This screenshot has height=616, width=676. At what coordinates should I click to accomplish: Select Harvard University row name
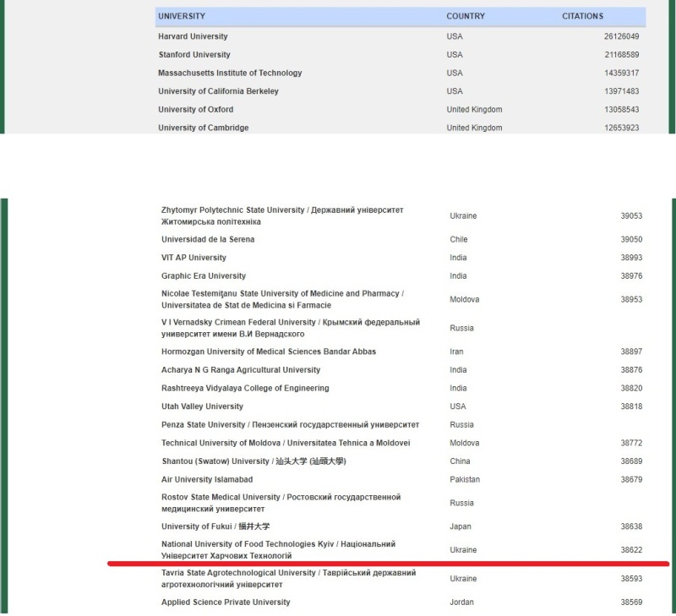193,36
